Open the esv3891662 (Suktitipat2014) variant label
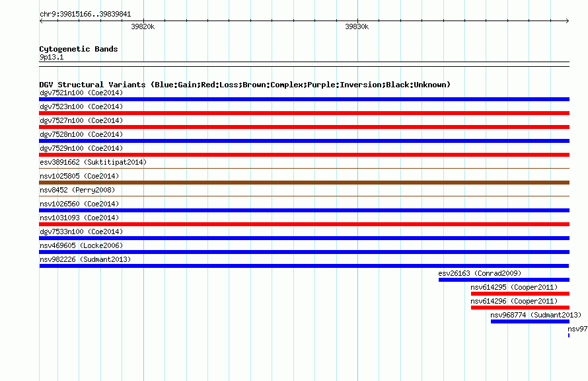588x381 pixels. (93, 162)
